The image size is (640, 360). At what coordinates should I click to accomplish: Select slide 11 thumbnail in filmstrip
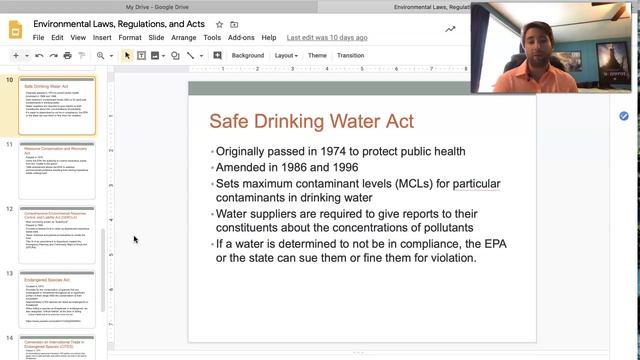click(x=57, y=170)
